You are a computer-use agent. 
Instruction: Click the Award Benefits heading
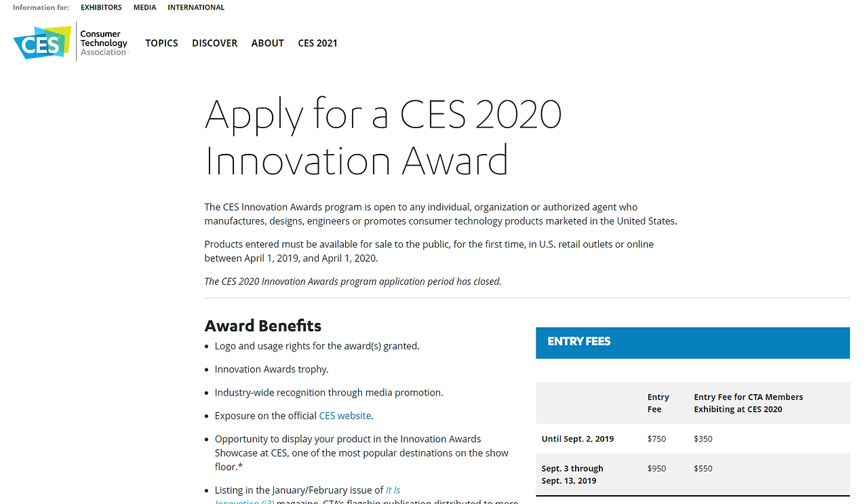[x=262, y=326]
